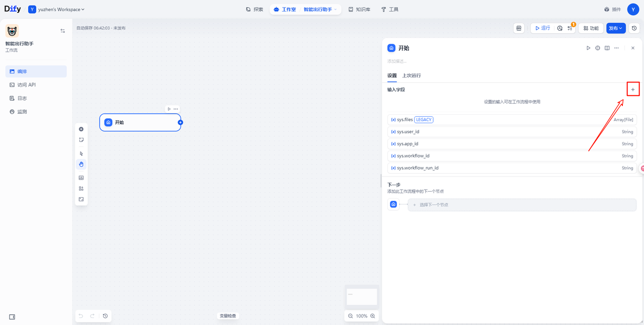The image size is (644, 325).
Task: Switch to the 上次运行 tab
Action: pyautogui.click(x=411, y=75)
